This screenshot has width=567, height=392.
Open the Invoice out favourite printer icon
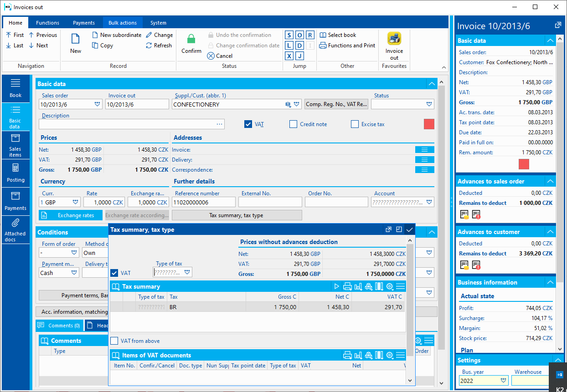click(394, 38)
